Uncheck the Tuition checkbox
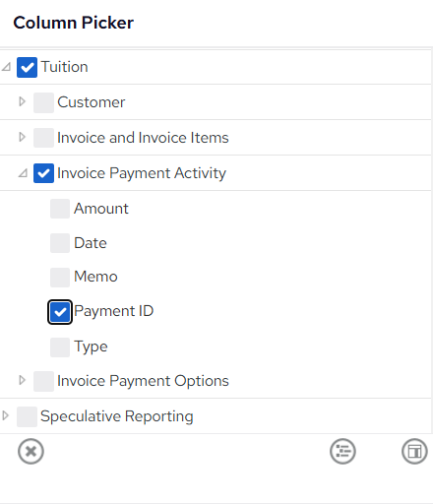 [x=27, y=67]
